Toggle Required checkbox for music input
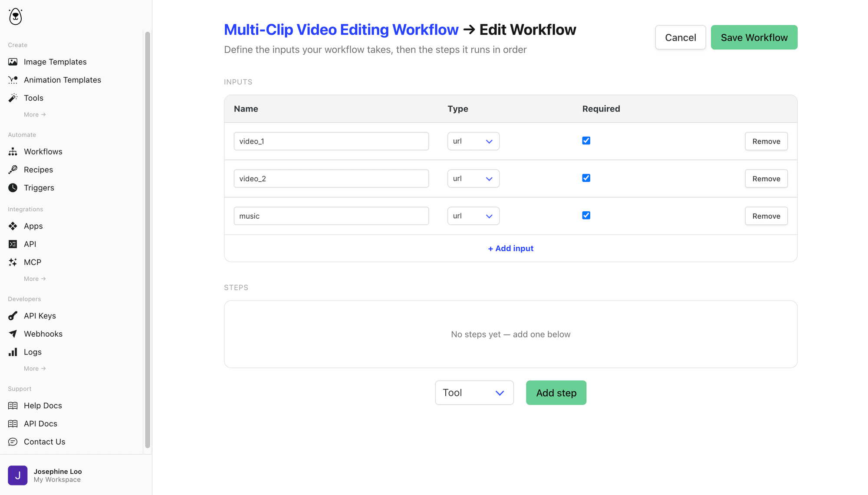 point(586,215)
